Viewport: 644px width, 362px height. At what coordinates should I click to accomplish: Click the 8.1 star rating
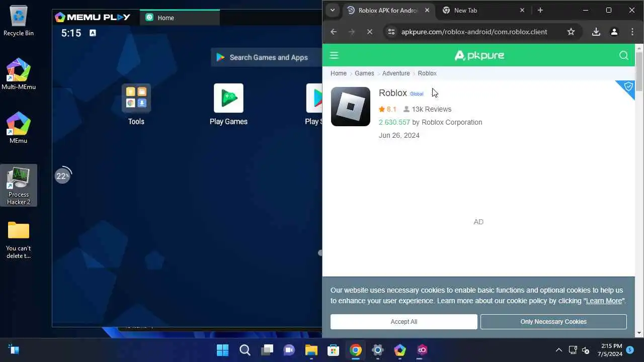[387, 109]
